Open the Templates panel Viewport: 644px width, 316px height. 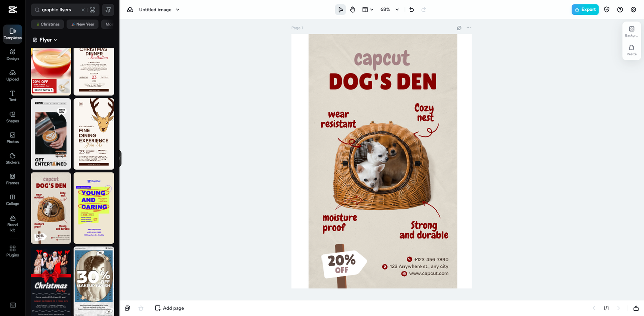13,34
